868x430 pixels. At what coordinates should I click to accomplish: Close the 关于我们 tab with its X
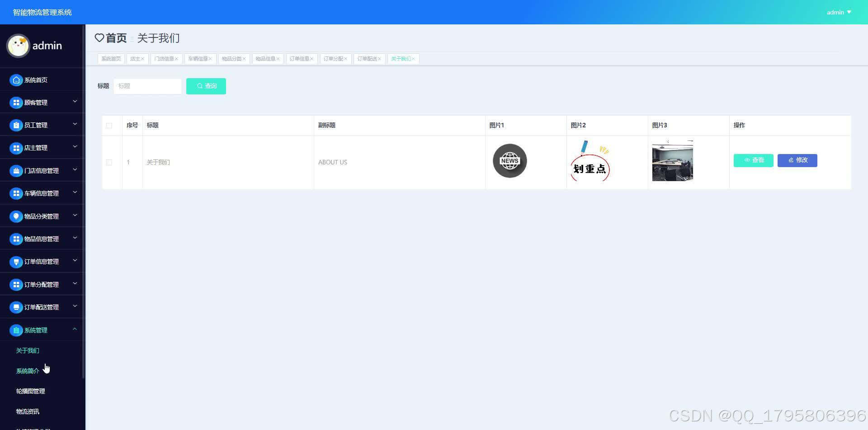tap(413, 59)
